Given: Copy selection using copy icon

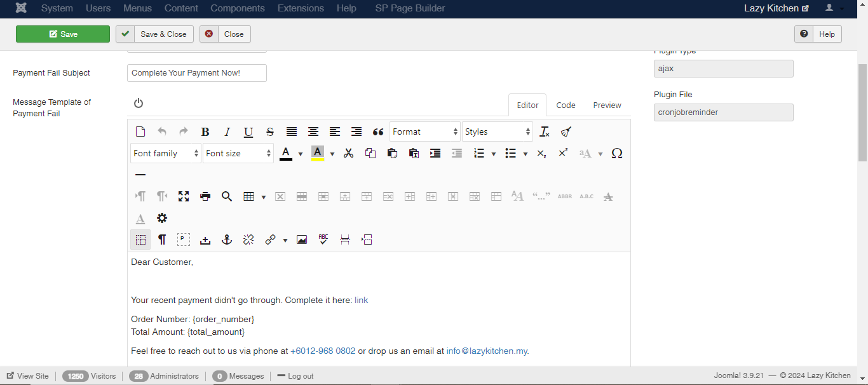Looking at the screenshot, I should point(370,153).
